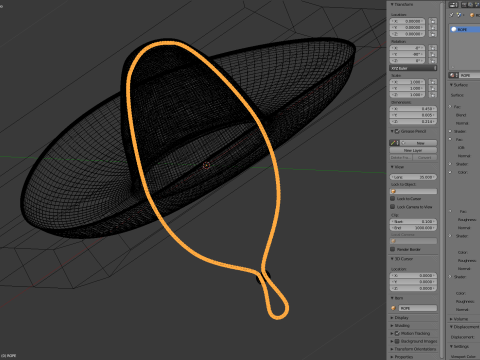This screenshot has width=480, height=360.
Task: Click the Clip Start value field
Action: coord(413,221)
